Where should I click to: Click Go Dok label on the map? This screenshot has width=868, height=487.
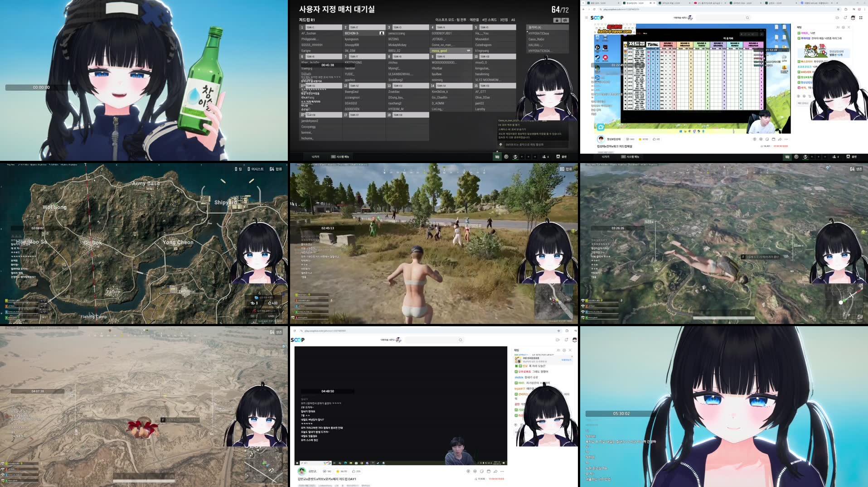click(x=92, y=243)
